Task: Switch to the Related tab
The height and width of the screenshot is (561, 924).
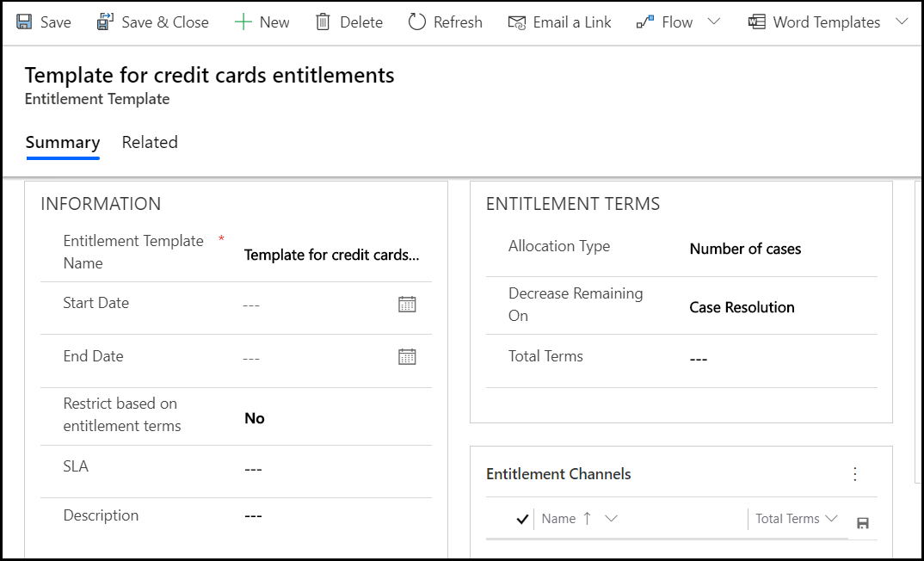Action: pyautogui.click(x=150, y=142)
